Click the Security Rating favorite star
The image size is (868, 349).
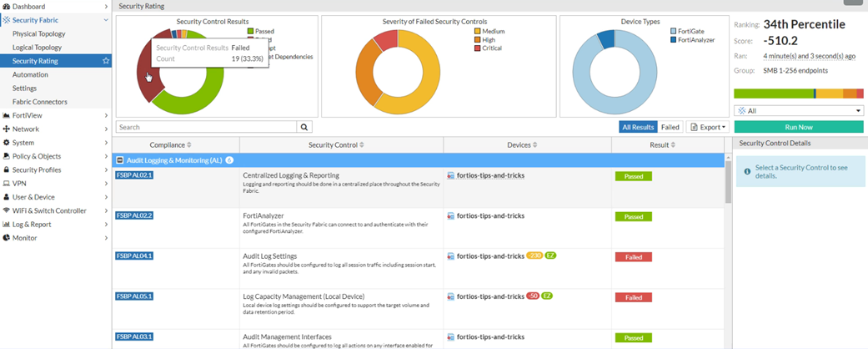click(x=106, y=61)
